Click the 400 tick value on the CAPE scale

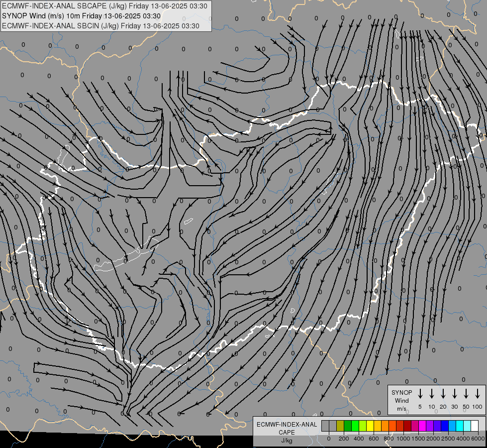tap(359, 439)
